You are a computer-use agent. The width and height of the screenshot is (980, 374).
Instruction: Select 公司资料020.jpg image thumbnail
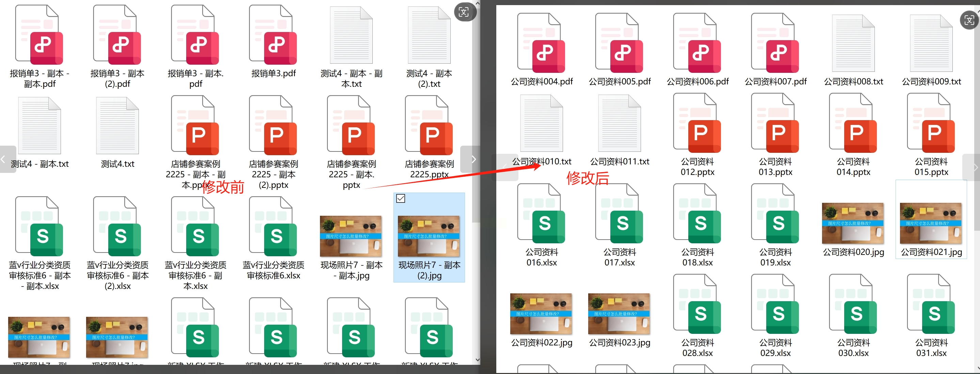pyautogui.click(x=853, y=223)
